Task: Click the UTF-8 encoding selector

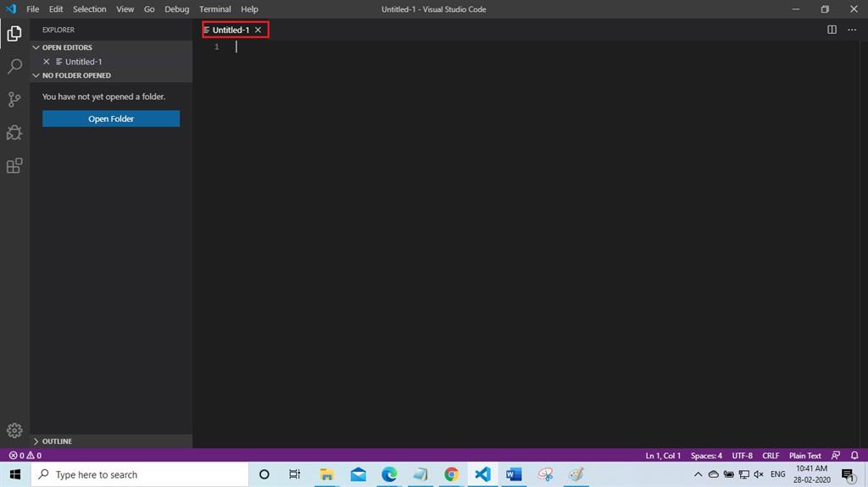Action: [743, 456]
